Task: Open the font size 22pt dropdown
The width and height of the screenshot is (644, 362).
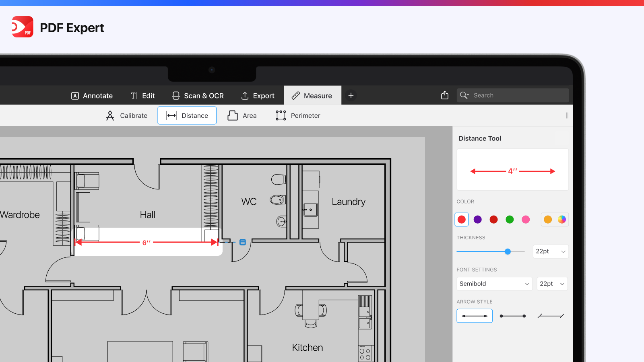Action: point(552,284)
